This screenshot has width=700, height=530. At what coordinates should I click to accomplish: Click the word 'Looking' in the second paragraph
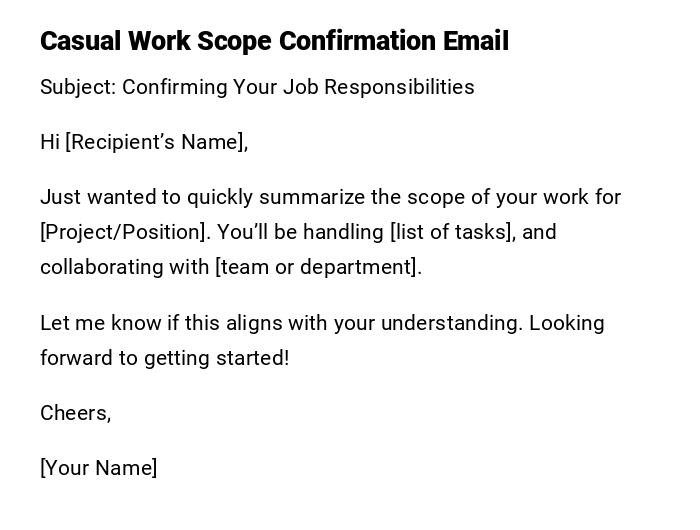(567, 323)
